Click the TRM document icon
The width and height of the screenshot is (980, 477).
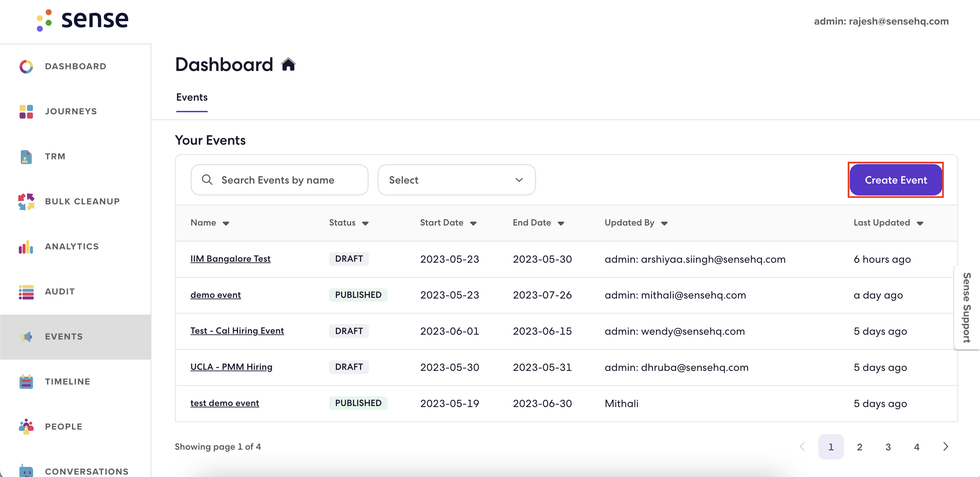pyautogui.click(x=26, y=157)
